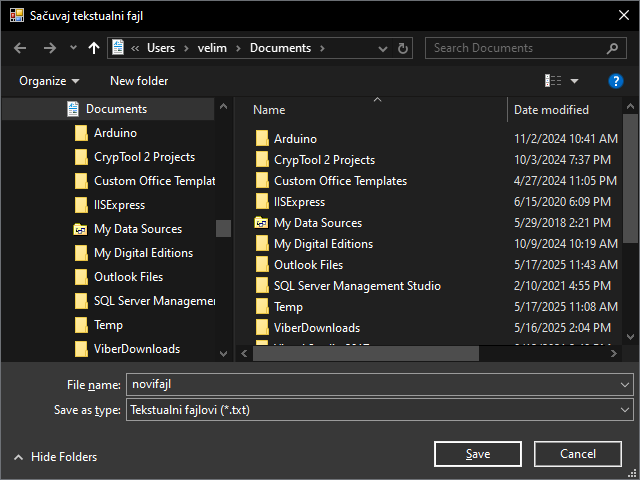Open the Recent locations dropdown arrow

pyautogui.click(x=73, y=48)
